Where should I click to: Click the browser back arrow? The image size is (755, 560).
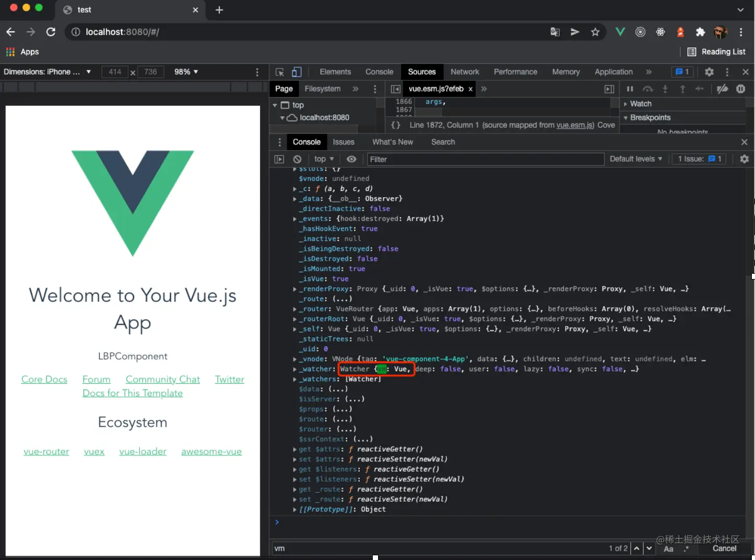pos(10,32)
